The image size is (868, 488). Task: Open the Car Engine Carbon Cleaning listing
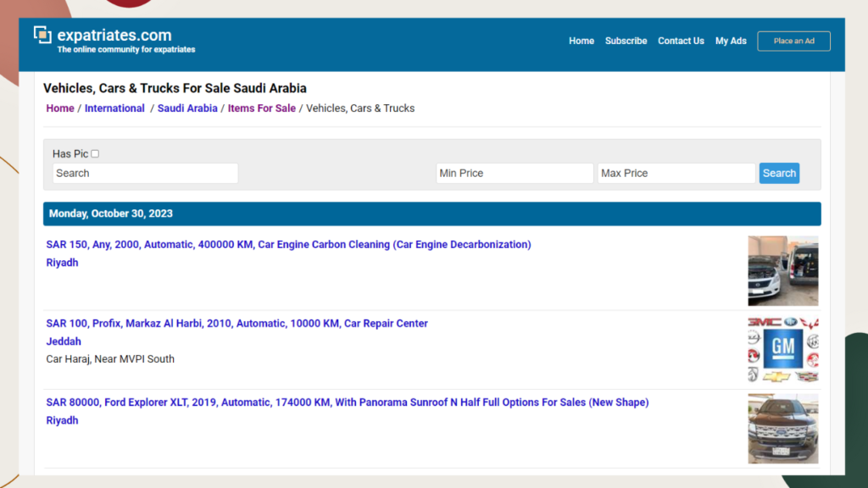coord(288,245)
